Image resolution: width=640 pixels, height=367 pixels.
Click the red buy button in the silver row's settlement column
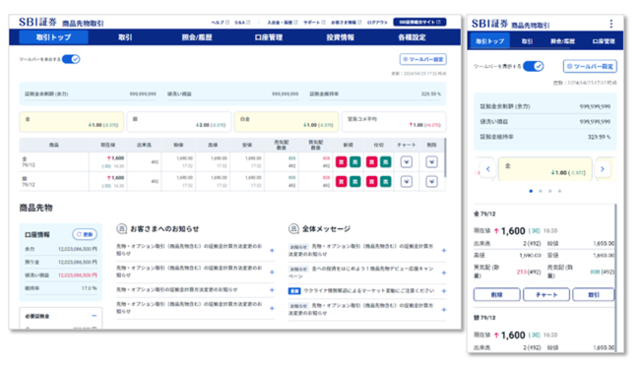pos(371,181)
